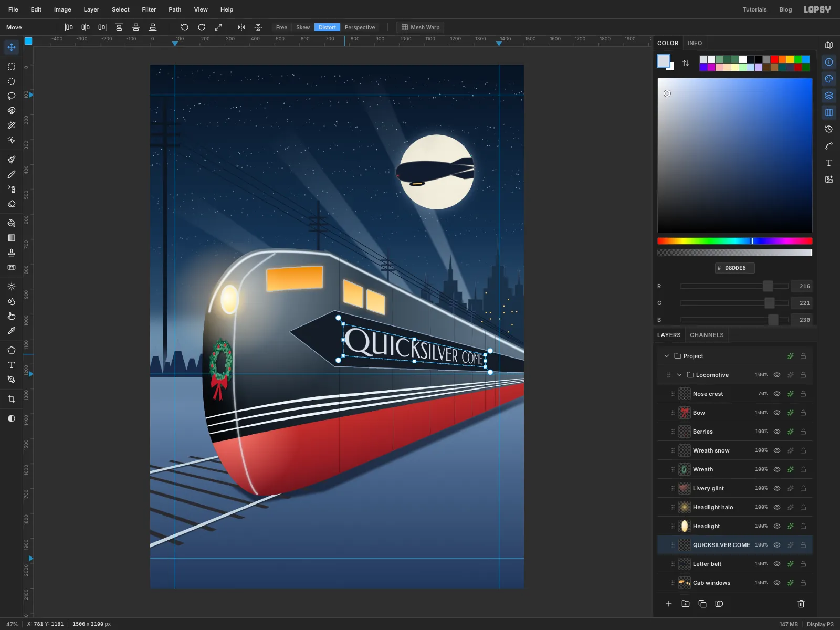Choose the Lasso tool
The image size is (840, 630).
[x=12, y=96]
